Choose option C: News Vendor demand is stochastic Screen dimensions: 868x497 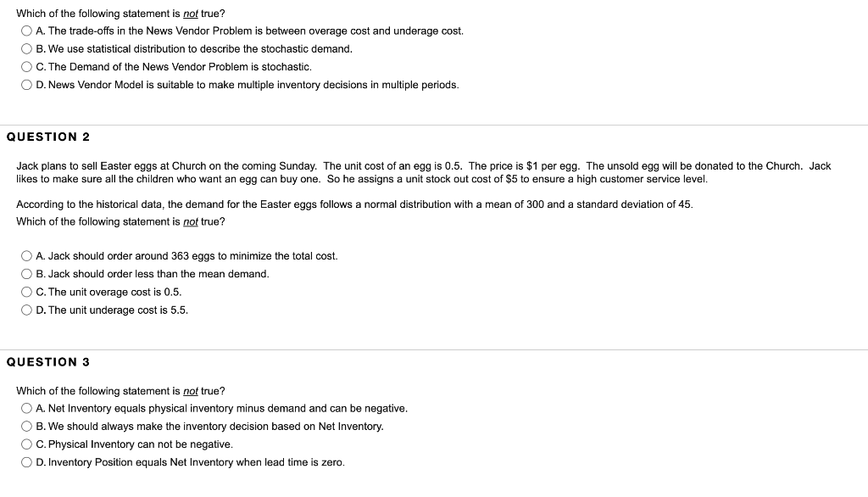click(28, 66)
